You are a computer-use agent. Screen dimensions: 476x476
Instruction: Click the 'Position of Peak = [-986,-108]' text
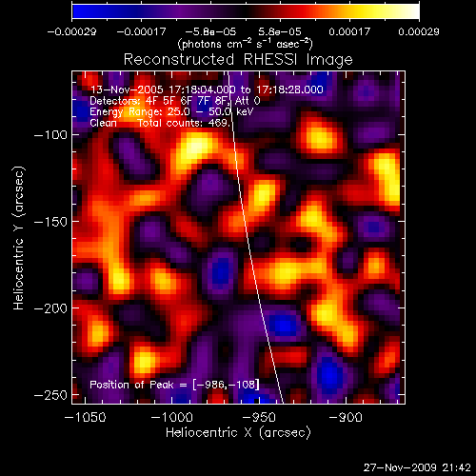coord(174,385)
